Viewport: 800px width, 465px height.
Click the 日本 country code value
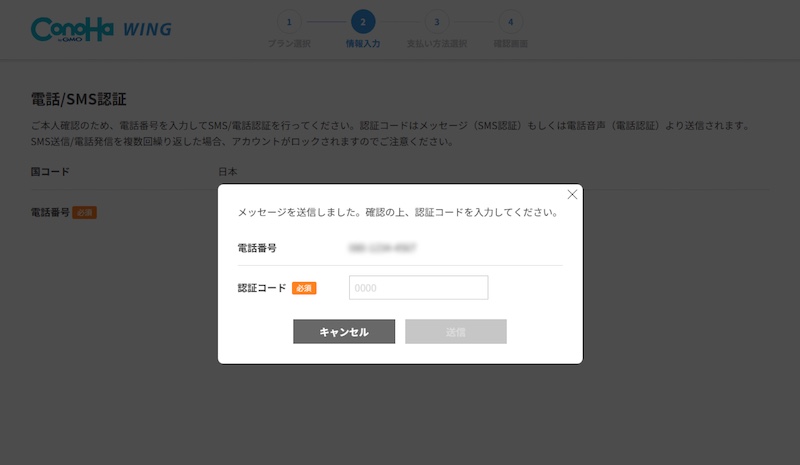[x=228, y=171]
